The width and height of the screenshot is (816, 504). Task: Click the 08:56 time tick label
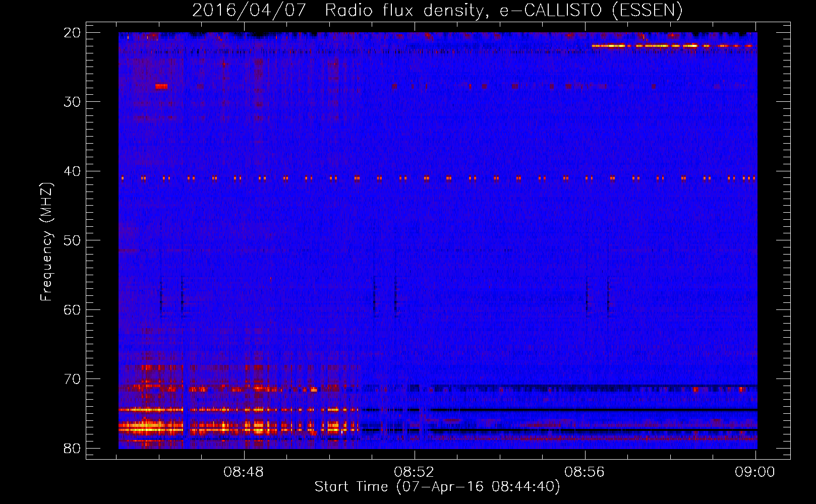tap(585, 472)
